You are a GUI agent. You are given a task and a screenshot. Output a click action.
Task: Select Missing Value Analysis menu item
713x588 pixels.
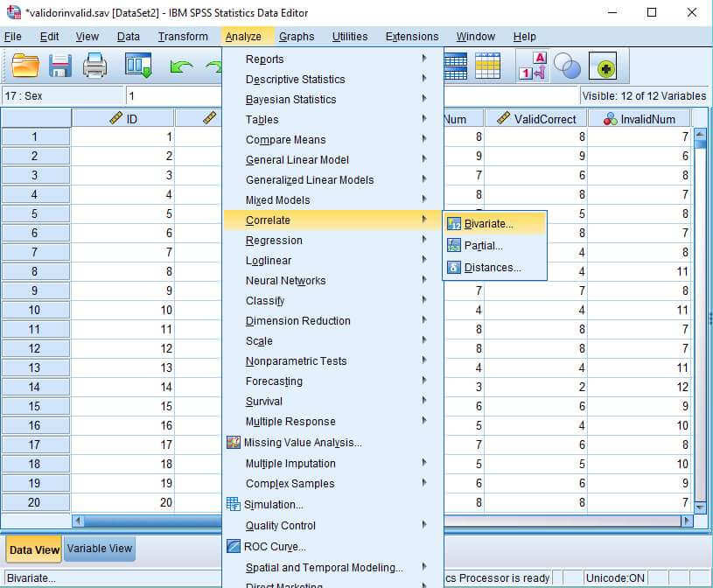332,442
